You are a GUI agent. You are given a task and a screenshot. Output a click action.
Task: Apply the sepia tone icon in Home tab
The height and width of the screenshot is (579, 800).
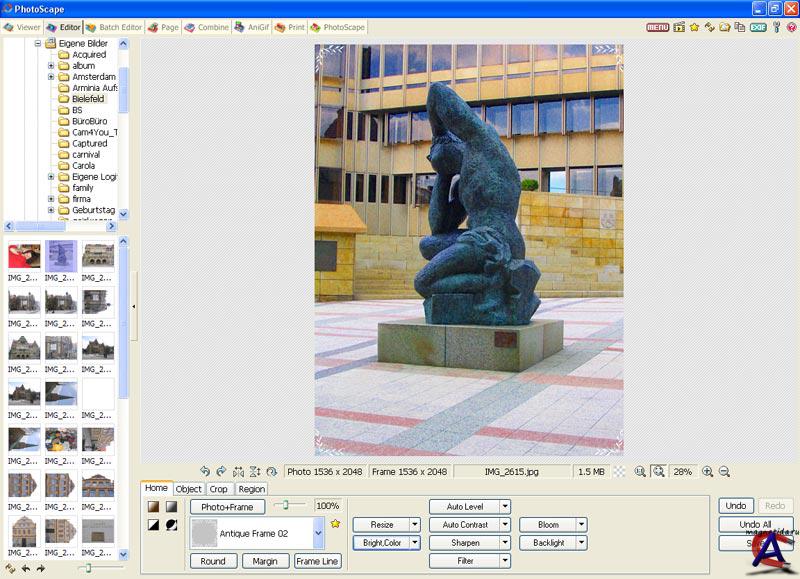click(x=153, y=507)
